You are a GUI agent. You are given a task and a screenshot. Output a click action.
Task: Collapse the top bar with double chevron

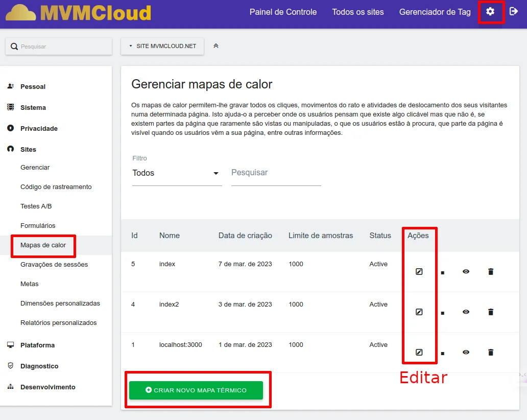(216, 46)
